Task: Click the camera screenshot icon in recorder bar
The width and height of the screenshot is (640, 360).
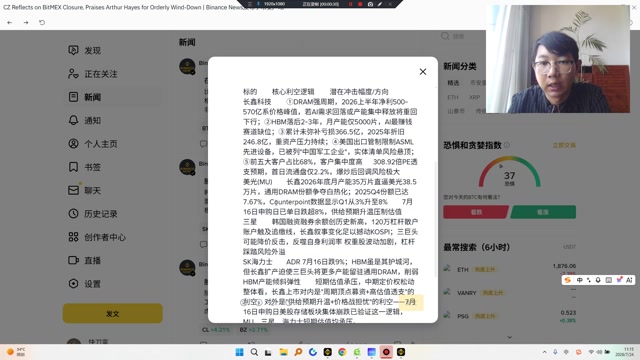Action: [370, 4]
